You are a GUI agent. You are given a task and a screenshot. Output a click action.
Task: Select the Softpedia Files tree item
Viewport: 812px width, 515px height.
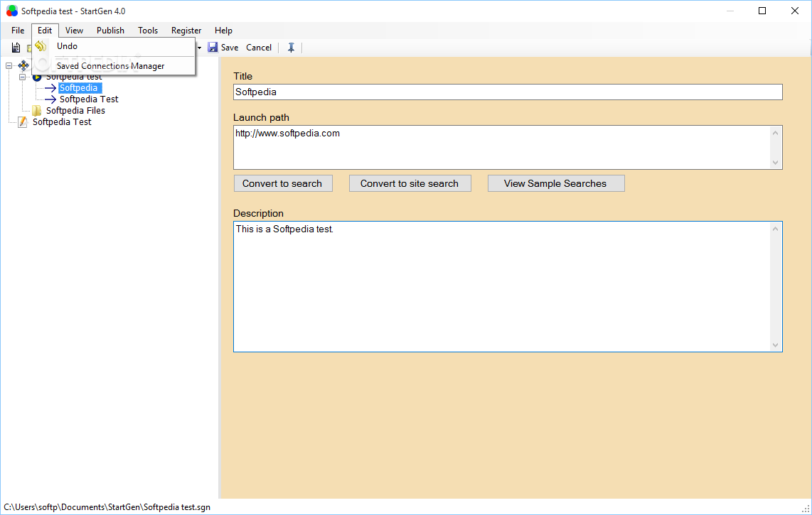(75, 111)
